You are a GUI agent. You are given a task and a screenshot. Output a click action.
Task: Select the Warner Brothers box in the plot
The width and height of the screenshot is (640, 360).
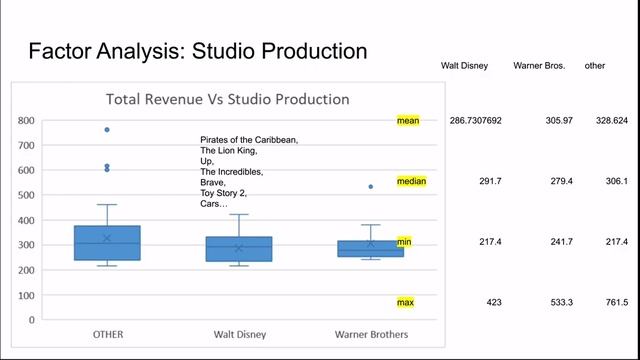371,249
